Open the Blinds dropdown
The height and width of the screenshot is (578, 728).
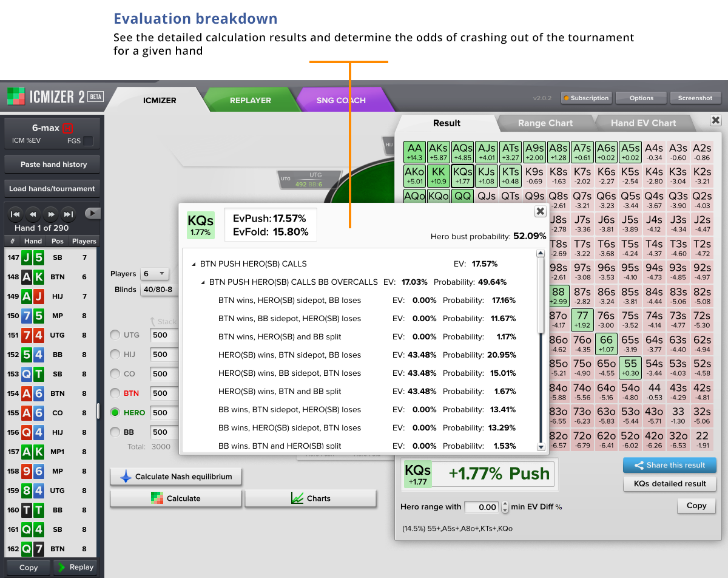pyautogui.click(x=158, y=290)
